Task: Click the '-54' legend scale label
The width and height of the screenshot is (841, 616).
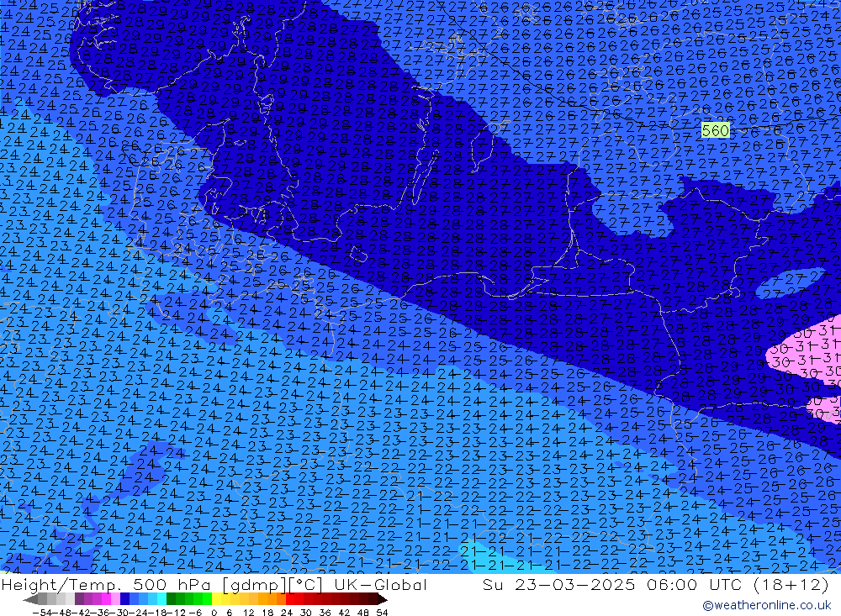Action: 43,613
